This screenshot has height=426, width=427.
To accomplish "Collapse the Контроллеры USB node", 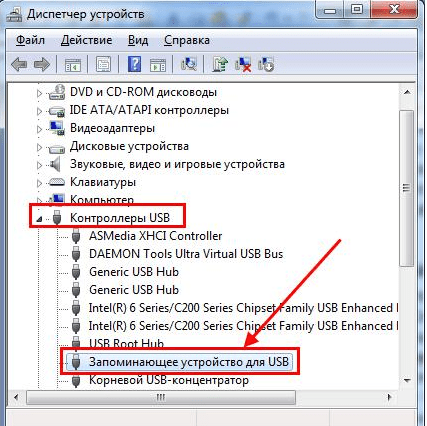I will coord(39,219).
